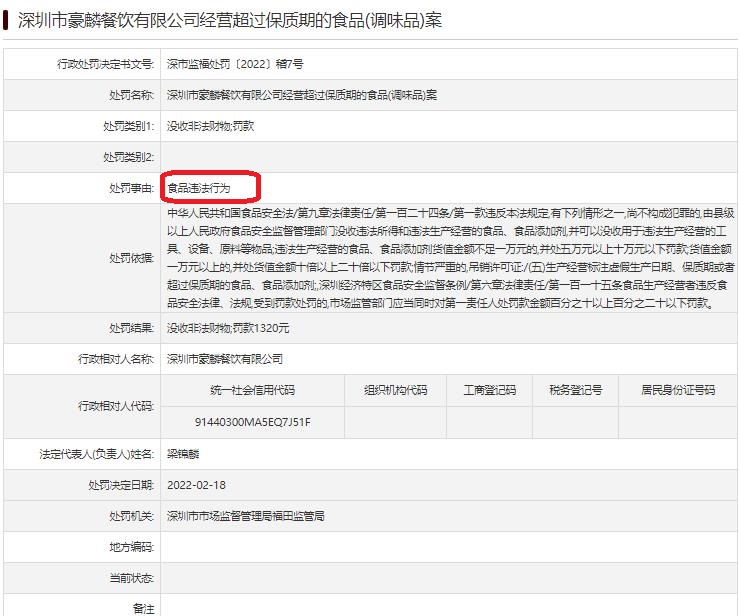Select the 当前状态 label
This screenshot has height=616, width=740.
pyautogui.click(x=131, y=579)
